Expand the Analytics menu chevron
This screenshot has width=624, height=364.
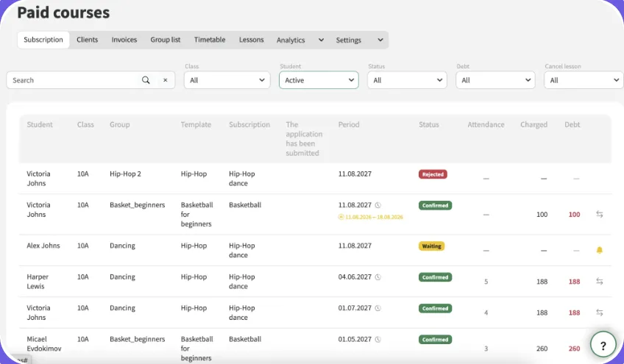(321, 40)
